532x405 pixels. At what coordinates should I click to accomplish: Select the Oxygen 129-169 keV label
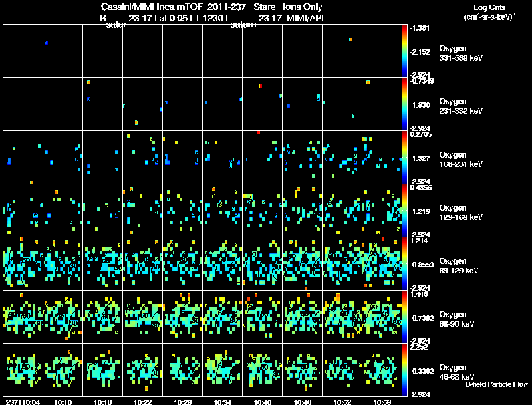point(461,213)
